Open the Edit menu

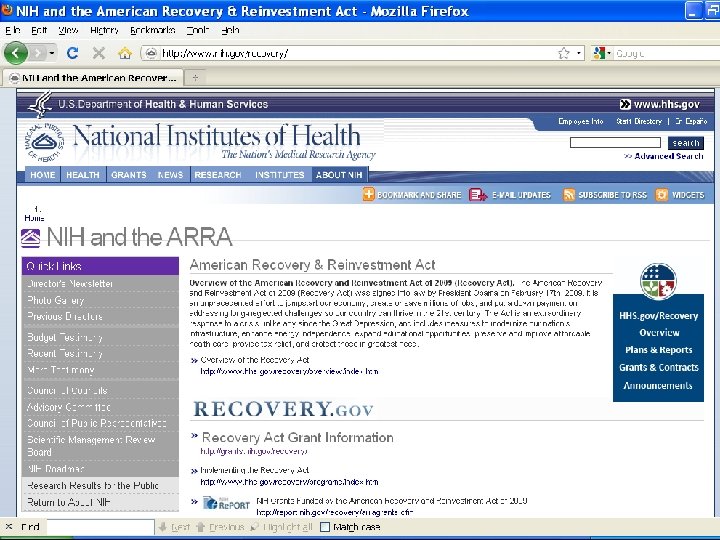pyautogui.click(x=39, y=30)
